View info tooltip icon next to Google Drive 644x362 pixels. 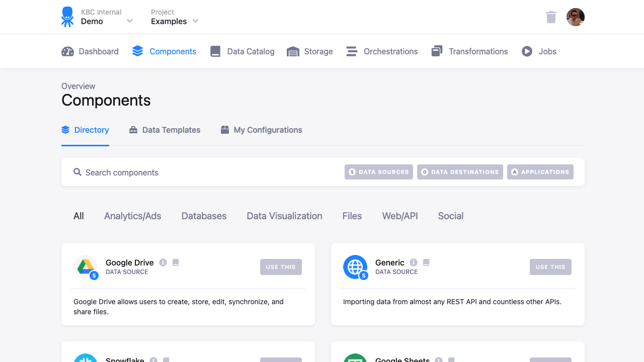(x=162, y=262)
